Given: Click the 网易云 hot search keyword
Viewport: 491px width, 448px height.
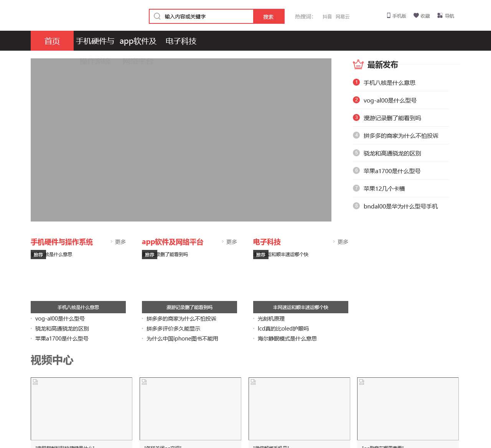Looking at the screenshot, I should pyautogui.click(x=342, y=17).
